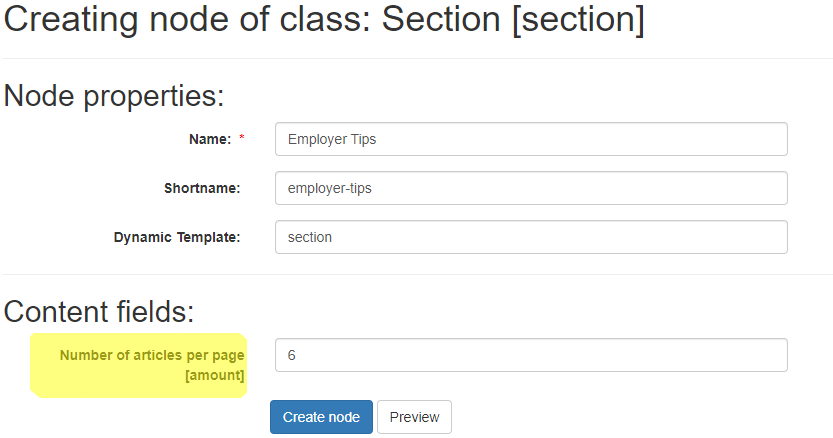Viewport: 833px width, 438px height.
Task: Click the Node properties heading
Action: pyautogui.click(x=114, y=96)
